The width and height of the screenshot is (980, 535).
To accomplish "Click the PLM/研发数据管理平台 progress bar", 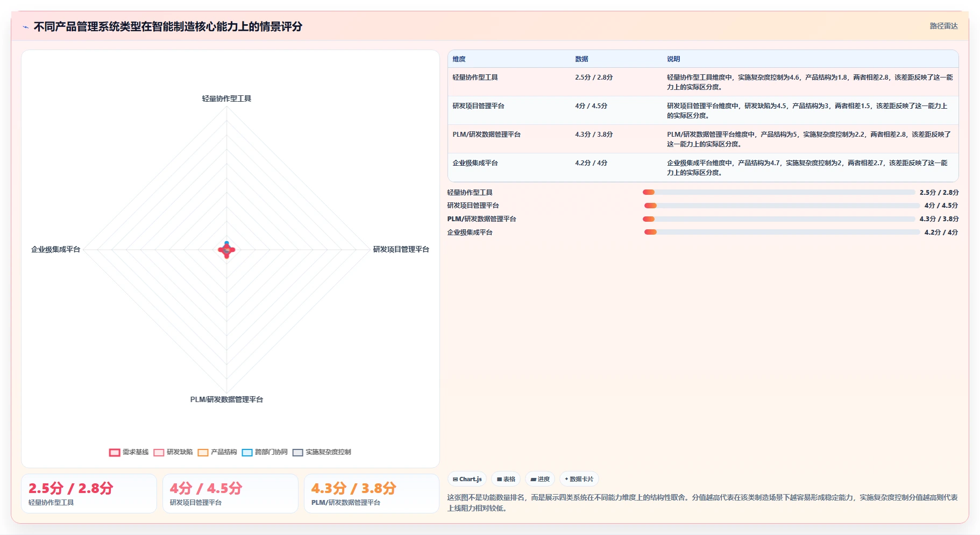I will click(x=779, y=219).
